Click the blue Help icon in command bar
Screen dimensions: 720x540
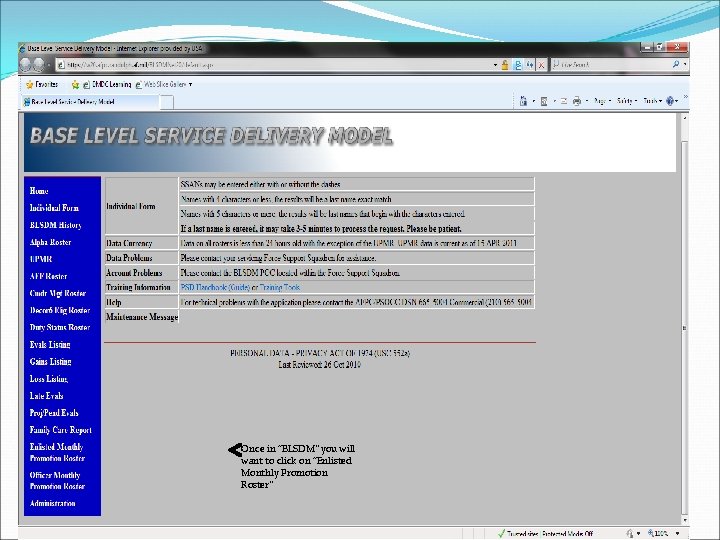coord(670,101)
